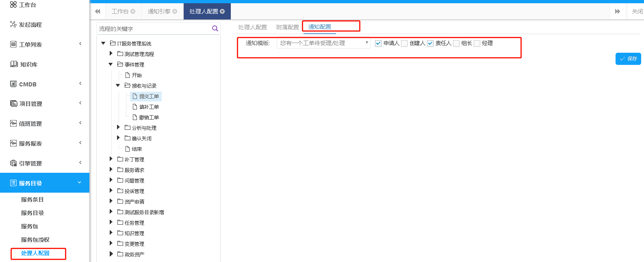Check the 组长 checkbox
This screenshot has width=644, height=262.
(456, 43)
